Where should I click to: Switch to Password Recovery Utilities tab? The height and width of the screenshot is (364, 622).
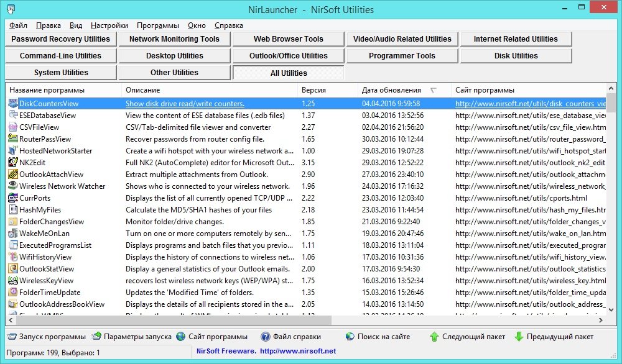pos(60,39)
